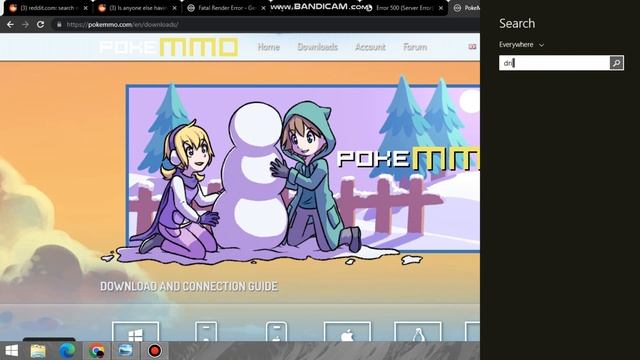Viewport: 640px width, 360px height.
Task: Switch to Chrome in the taskbar
Action: (x=97, y=351)
